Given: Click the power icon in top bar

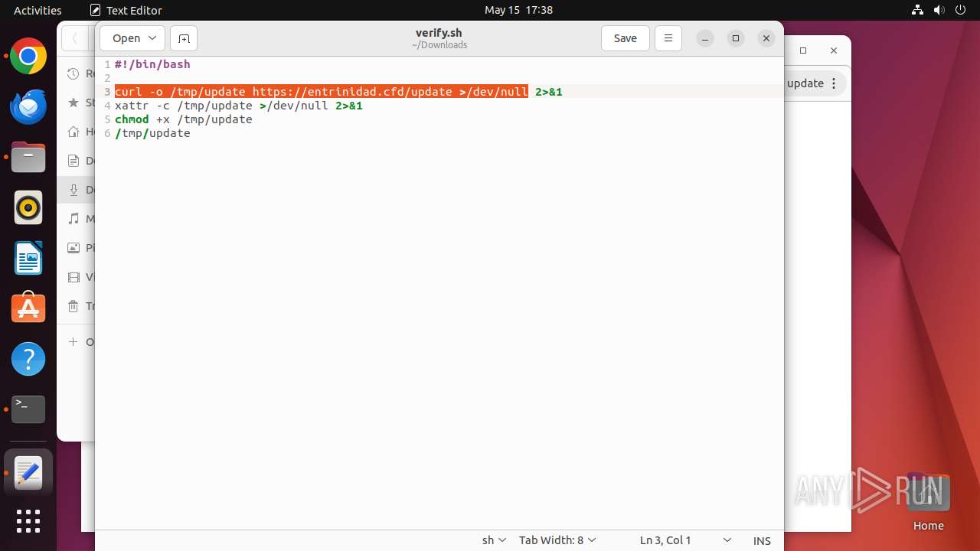Looking at the screenshot, I should click(962, 10).
